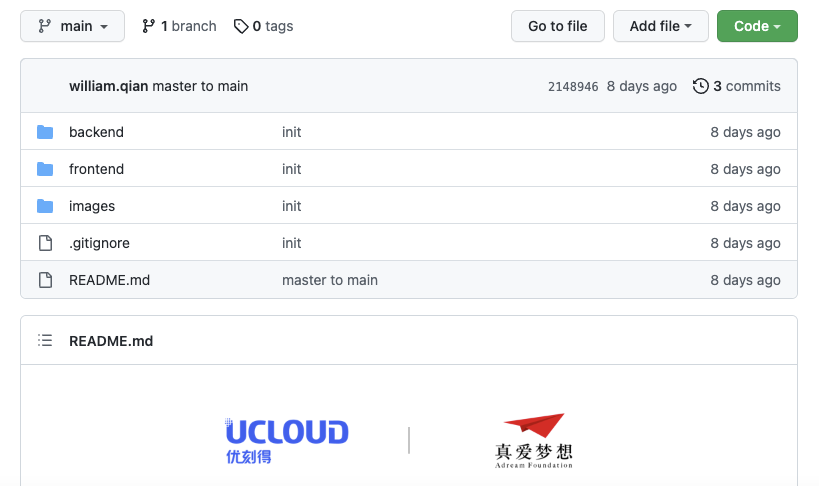819x486 pixels.
Task: Open the README outline list icon
Action: tap(44, 341)
